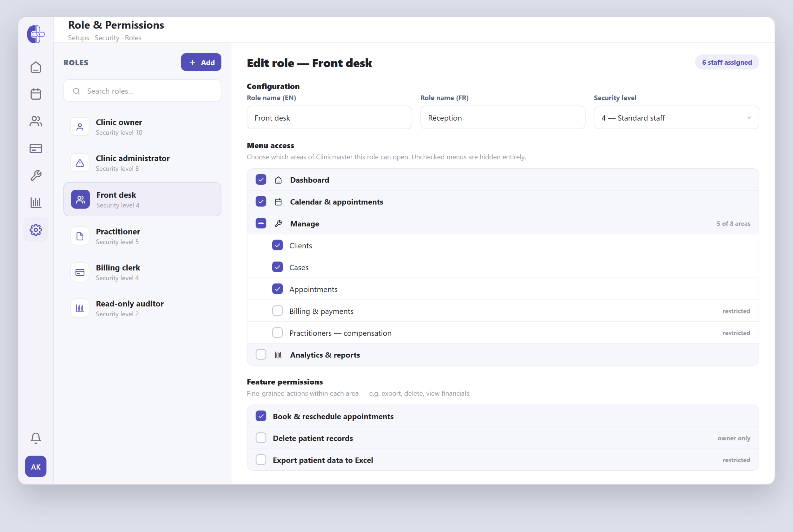Uncheck the Clients checkbox
Image resolution: width=793 pixels, height=532 pixels.
coord(278,245)
